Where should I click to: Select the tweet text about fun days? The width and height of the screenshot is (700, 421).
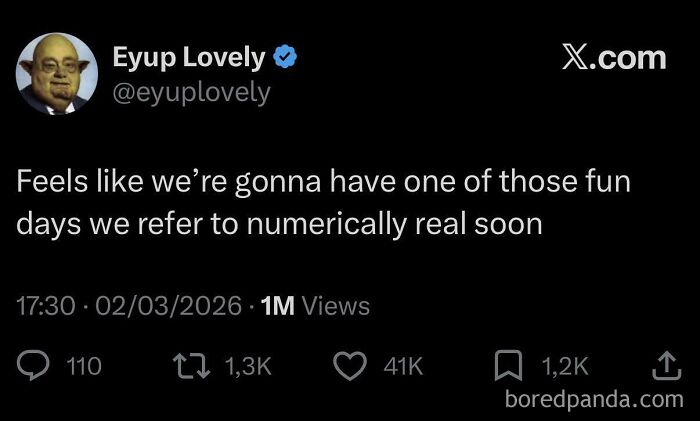pos(323,202)
